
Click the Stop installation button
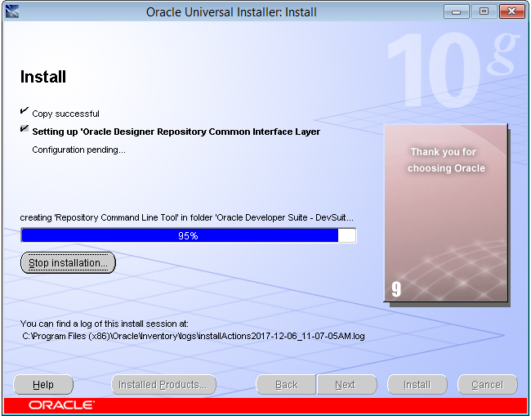tap(68, 263)
